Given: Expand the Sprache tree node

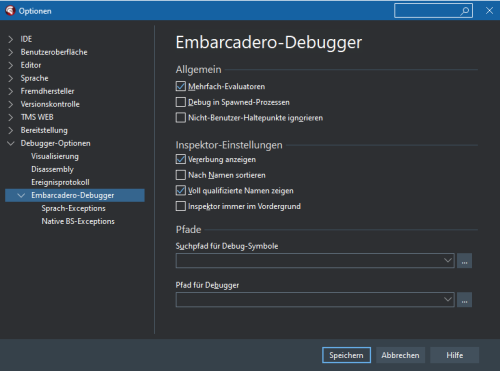Looking at the screenshot, I should pos(11,78).
